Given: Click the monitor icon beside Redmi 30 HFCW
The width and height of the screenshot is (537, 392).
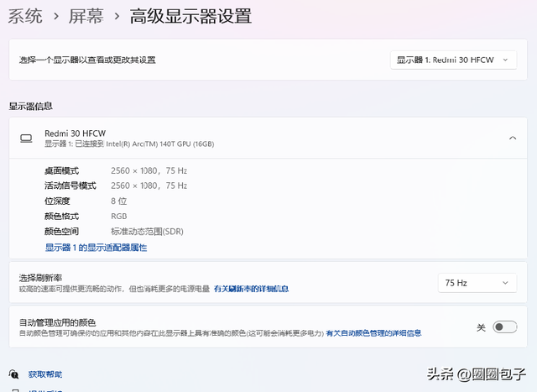Looking at the screenshot, I should point(26,139).
